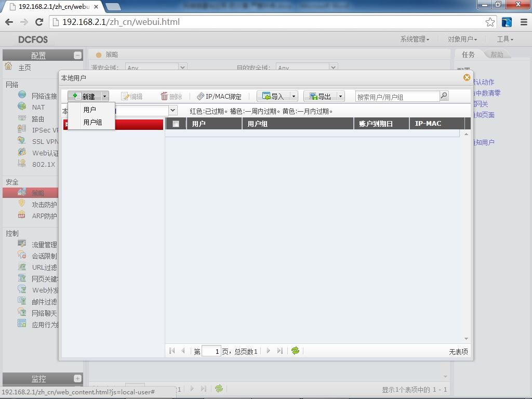The image size is (532, 399).
Task: Click the 网页关键字 icon
Action: (22, 278)
